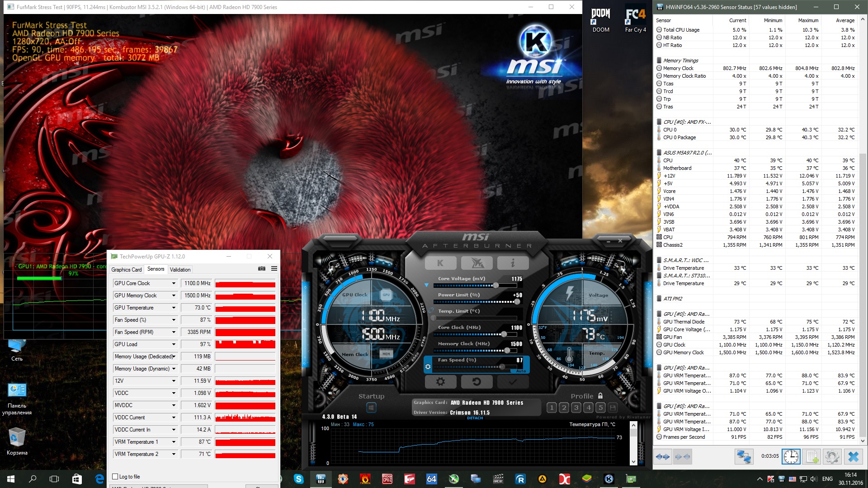Click the Afterburner Kombustor K button

coord(440,263)
